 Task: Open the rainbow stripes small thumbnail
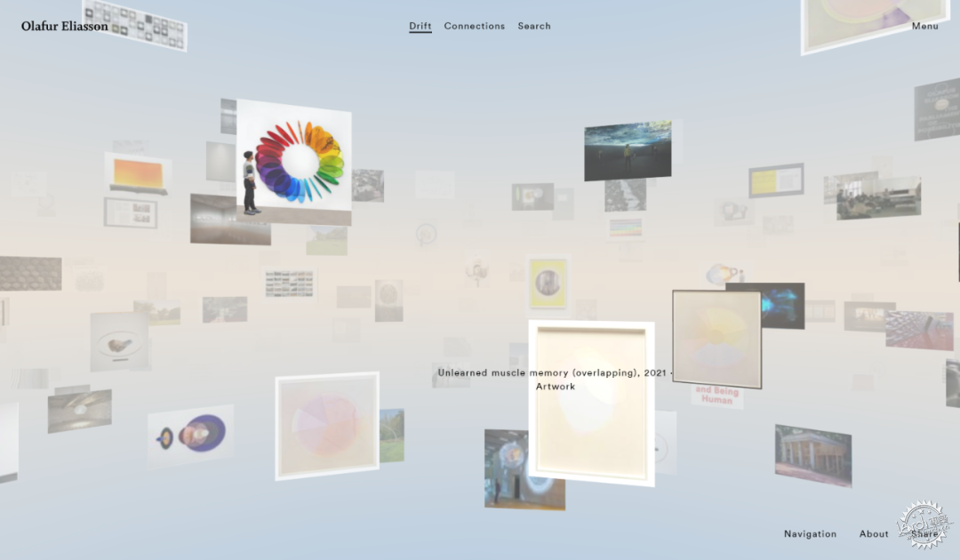(625, 228)
